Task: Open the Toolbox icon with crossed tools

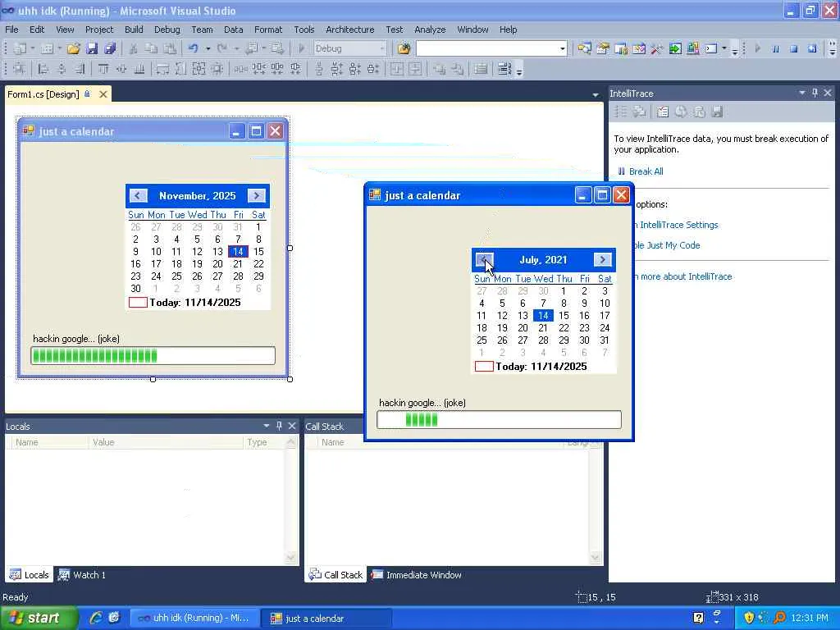Action: (657, 48)
